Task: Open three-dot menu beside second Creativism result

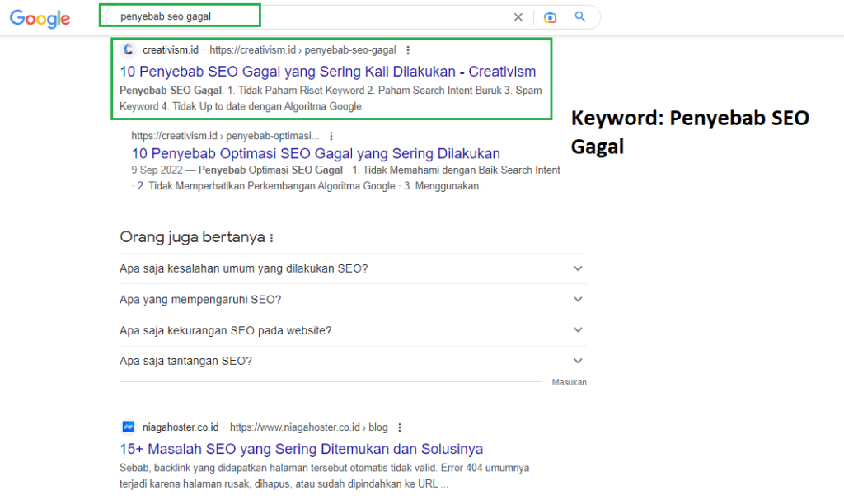Action: pyautogui.click(x=331, y=135)
